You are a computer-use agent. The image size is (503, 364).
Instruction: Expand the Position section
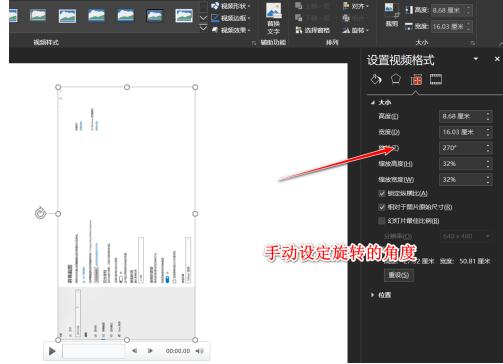(x=373, y=295)
